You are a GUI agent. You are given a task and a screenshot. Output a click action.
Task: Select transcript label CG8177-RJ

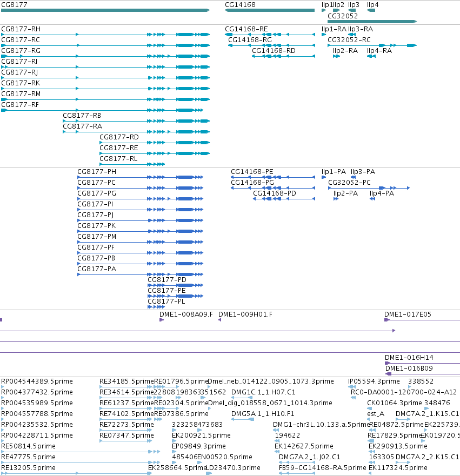pos(20,72)
